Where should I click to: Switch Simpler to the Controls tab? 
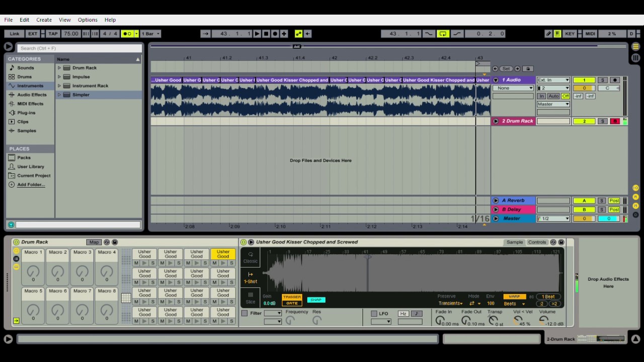tap(537, 242)
